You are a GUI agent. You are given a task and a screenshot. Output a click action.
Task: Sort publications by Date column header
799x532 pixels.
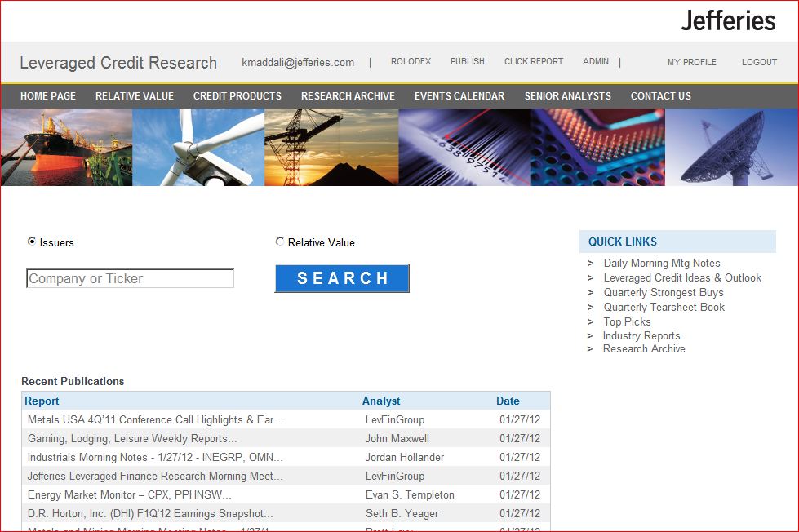[x=508, y=401]
